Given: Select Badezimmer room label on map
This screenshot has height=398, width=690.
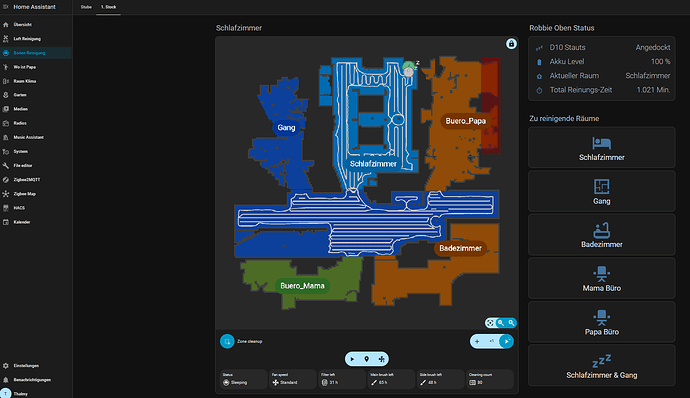Looking at the screenshot, I should tap(460, 248).
